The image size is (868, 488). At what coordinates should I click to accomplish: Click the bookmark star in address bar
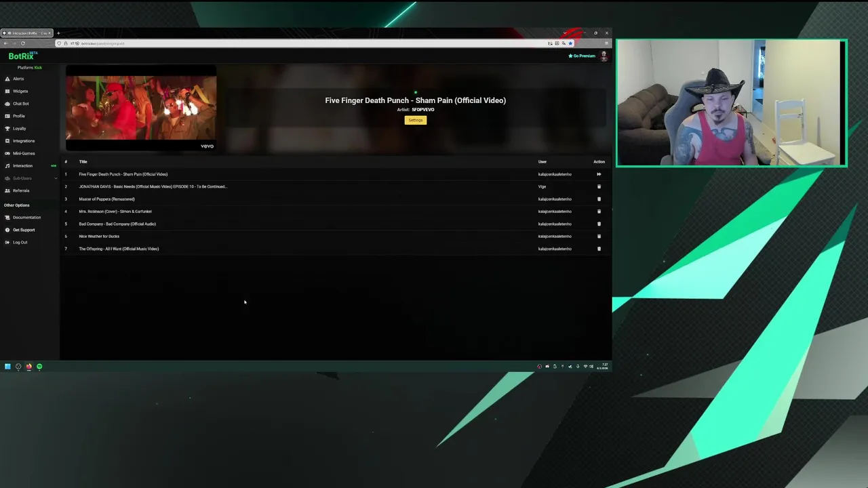tap(570, 43)
